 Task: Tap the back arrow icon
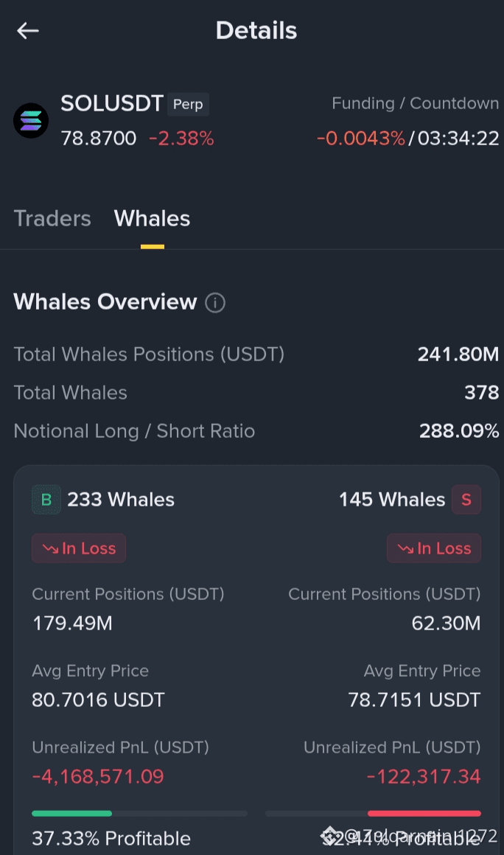pyautogui.click(x=28, y=30)
